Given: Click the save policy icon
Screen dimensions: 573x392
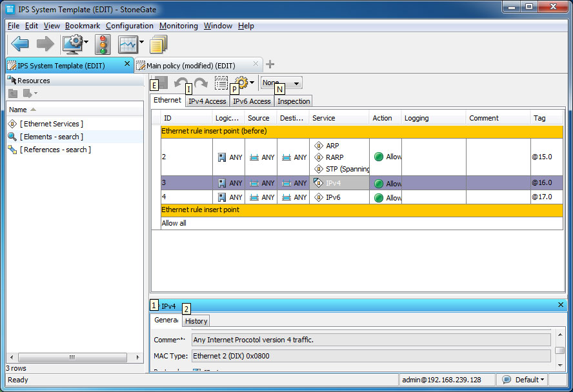Looking at the screenshot, I should (162, 83).
